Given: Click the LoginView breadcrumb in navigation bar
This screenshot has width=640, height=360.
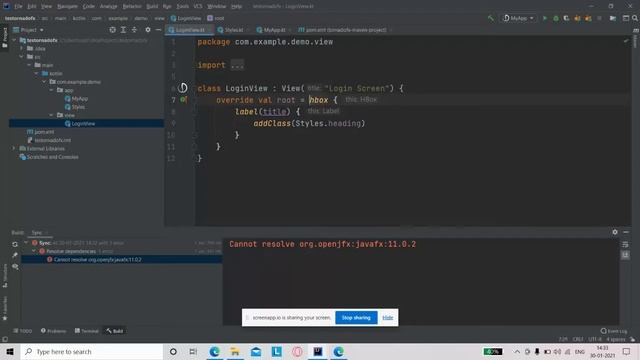Looking at the screenshot, I should pyautogui.click(x=186, y=18).
